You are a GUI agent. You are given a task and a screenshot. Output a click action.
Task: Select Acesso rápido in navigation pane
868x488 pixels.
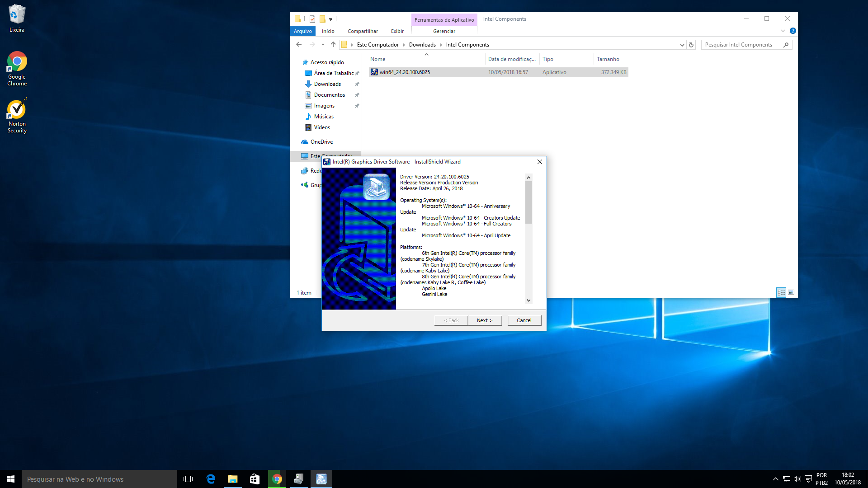[327, 62]
